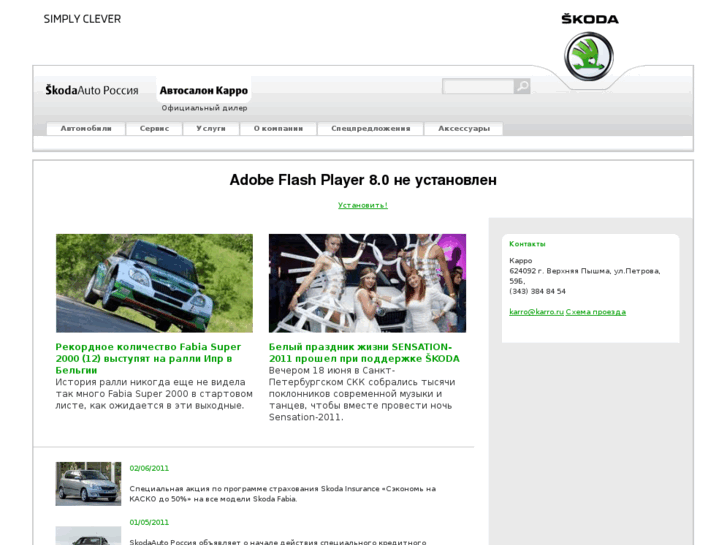Image resolution: width=727 pixels, height=545 pixels.
Task: Click the 01/05/2011 news date link
Action: [149, 522]
